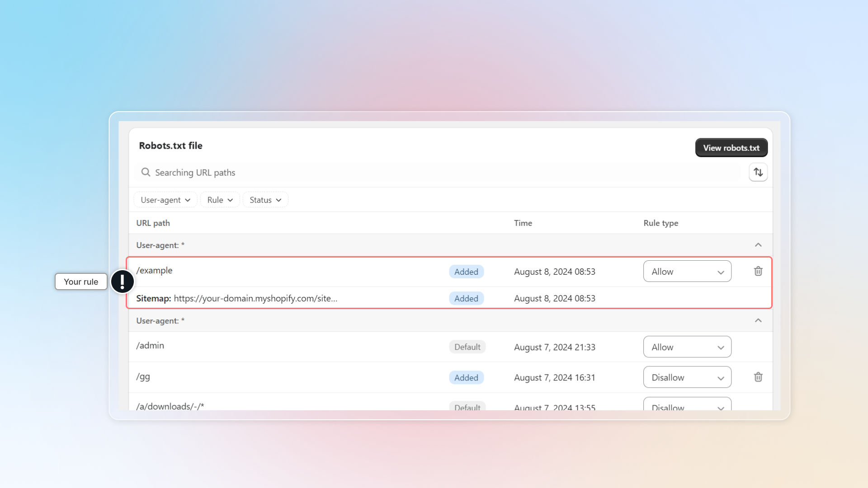
Task: Delete the /example rule with the trash icon
Action: (x=758, y=271)
